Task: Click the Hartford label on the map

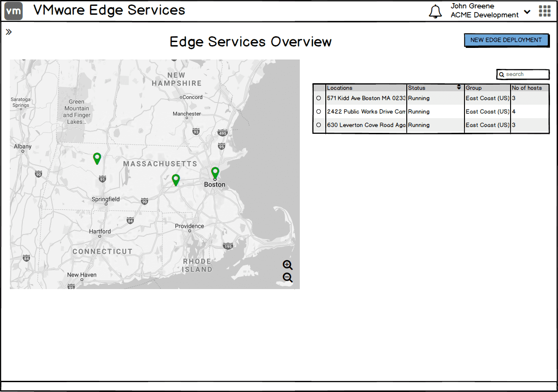Action: (x=100, y=231)
